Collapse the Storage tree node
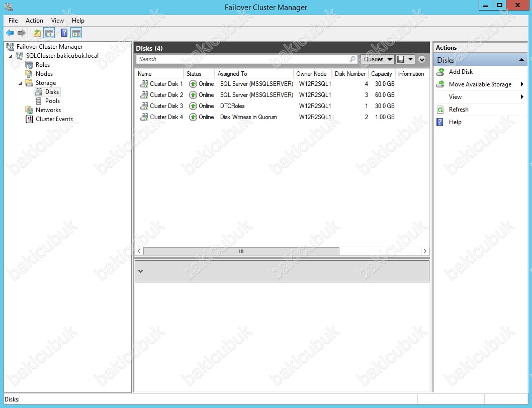Screen dimensions: 532x408 coord(20,83)
